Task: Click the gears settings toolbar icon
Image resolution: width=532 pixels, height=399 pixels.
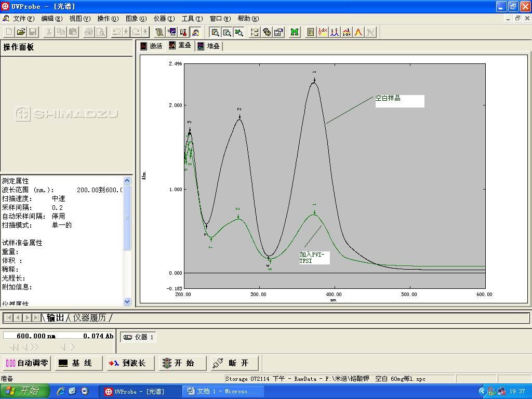Action: click(267, 32)
